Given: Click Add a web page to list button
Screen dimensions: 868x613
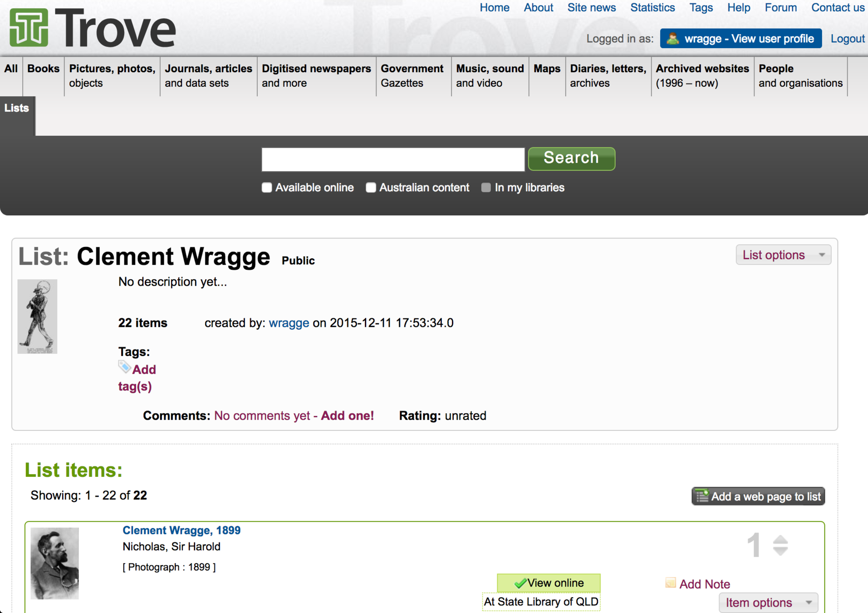Looking at the screenshot, I should [x=758, y=496].
